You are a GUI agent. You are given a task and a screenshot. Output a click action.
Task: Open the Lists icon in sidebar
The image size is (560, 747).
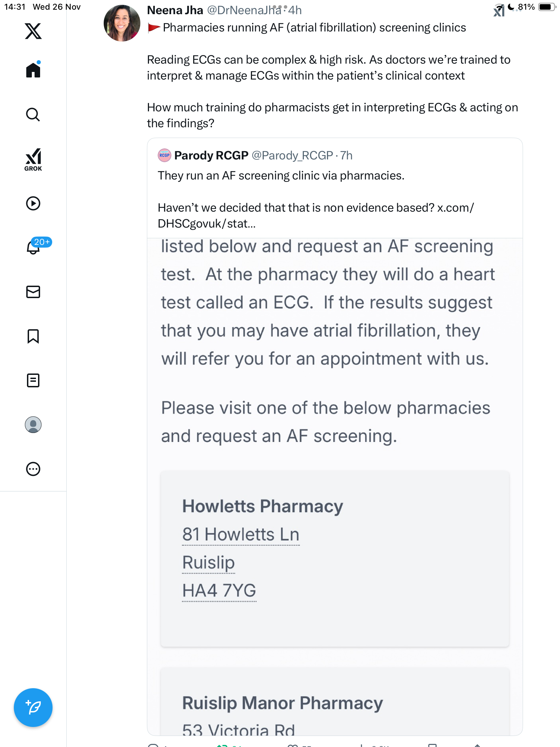coord(33,380)
